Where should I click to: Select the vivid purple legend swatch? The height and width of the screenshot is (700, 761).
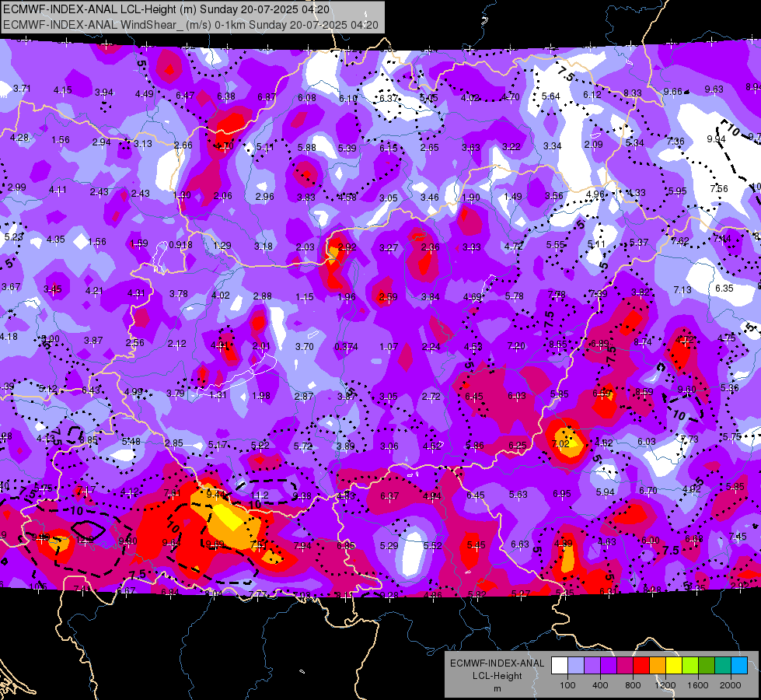coord(609,666)
